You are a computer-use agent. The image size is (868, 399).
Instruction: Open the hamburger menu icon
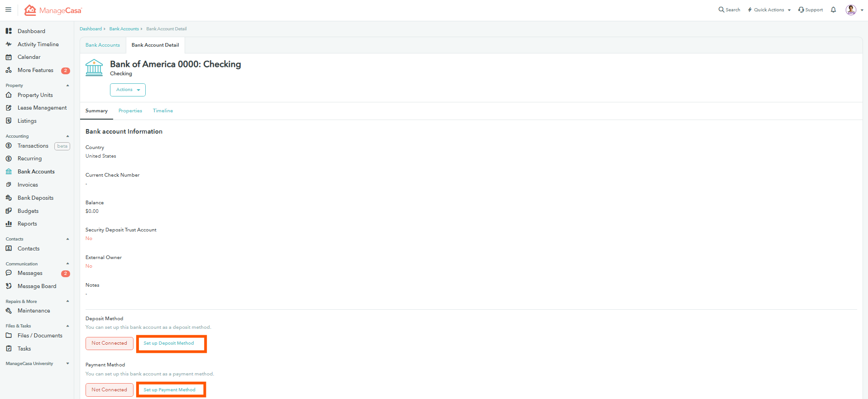click(x=8, y=10)
